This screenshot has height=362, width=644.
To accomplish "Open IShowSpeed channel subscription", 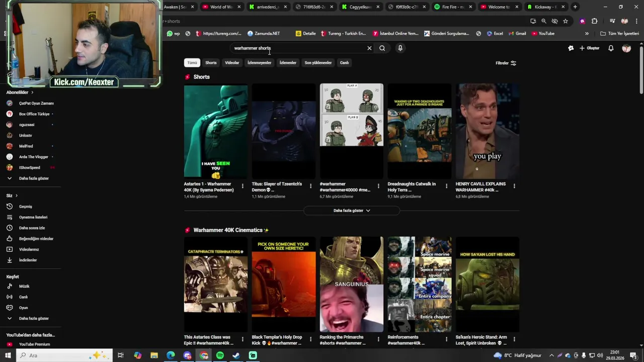I will pyautogui.click(x=30, y=168).
